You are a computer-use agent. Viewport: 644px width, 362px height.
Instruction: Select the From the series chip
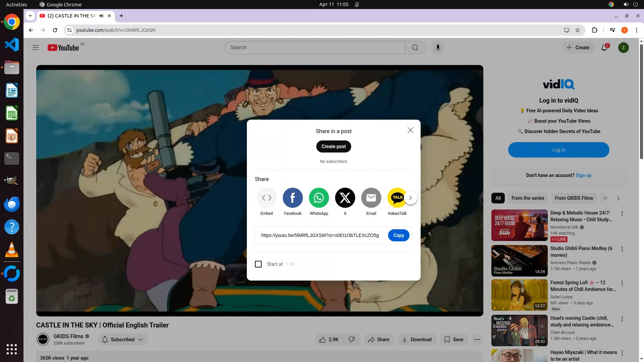[528, 198]
